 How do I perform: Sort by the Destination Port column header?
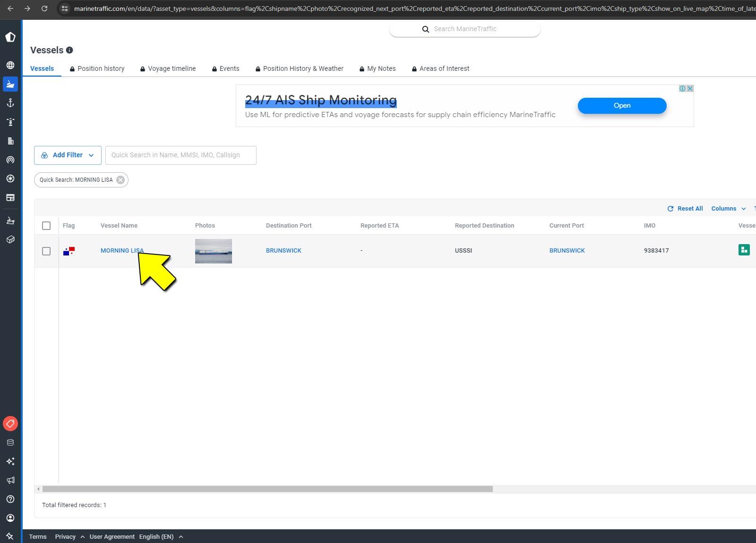[289, 226]
